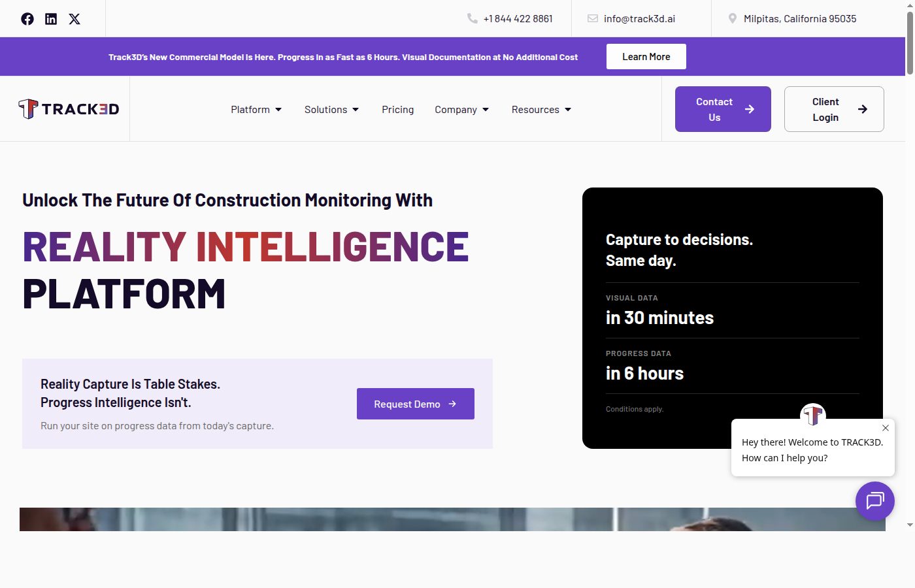Image resolution: width=915 pixels, height=588 pixels.
Task: Expand the Platform dropdown menu
Action: pos(256,110)
